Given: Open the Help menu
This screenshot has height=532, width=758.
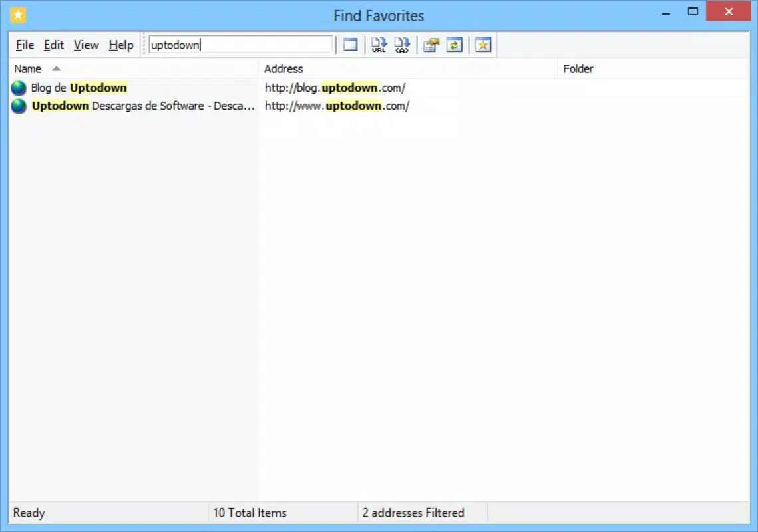Looking at the screenshot, I should coord(121,45).
